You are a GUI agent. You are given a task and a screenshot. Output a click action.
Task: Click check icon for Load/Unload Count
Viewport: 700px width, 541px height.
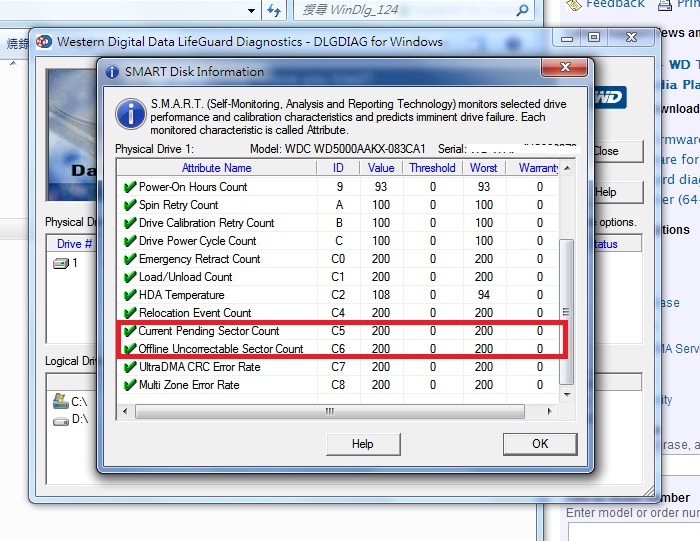pos(129,277)
